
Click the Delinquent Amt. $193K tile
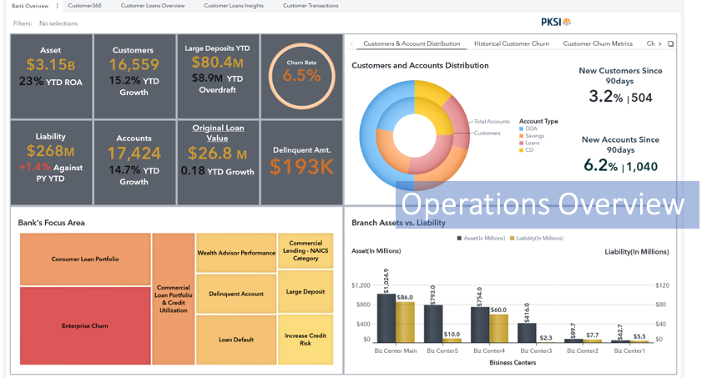[302, 162]
